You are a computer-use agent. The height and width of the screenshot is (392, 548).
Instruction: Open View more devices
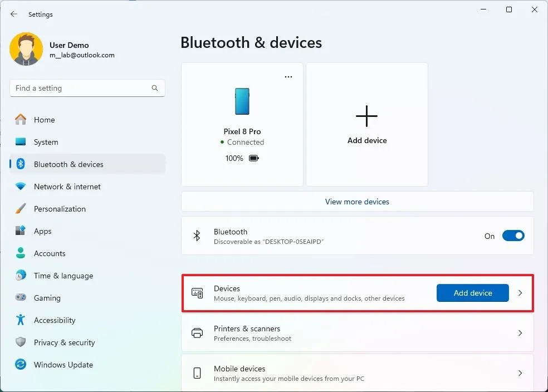coord(357,202)
